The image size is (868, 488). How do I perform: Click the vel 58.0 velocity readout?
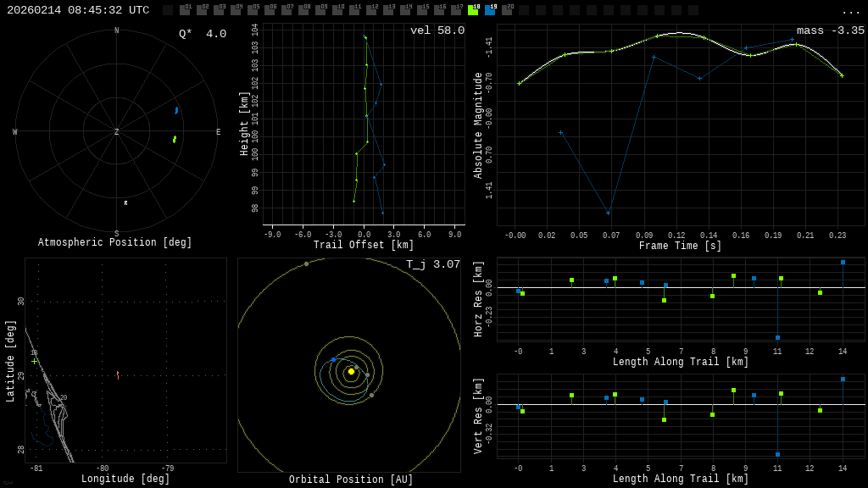pos(437,30)
